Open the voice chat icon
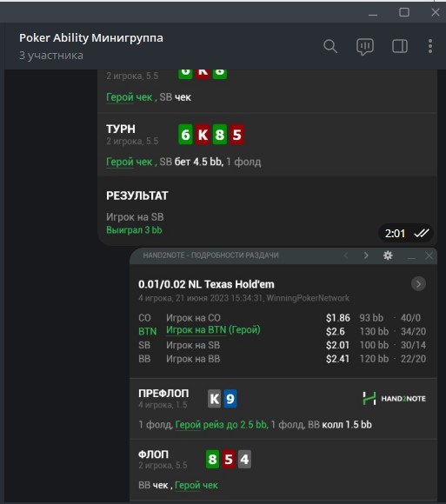The width and height of the screenshot is (446, 504). [365, 47]
